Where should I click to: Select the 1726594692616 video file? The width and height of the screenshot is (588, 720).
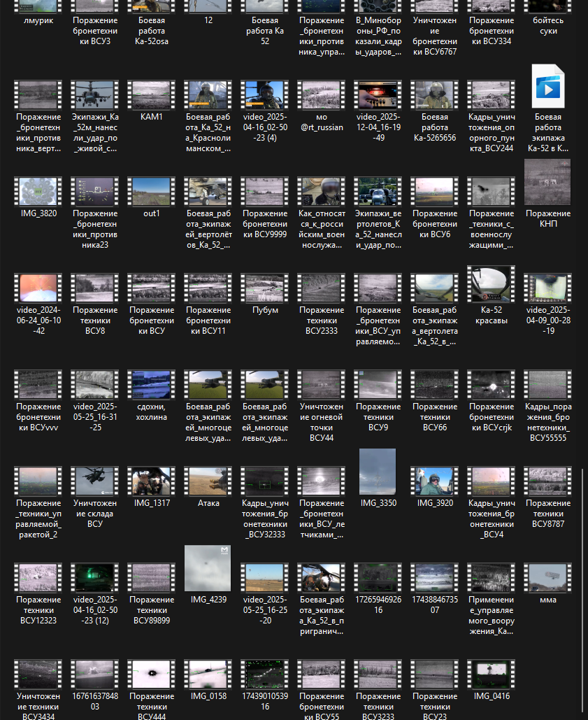tap(378, 588)
